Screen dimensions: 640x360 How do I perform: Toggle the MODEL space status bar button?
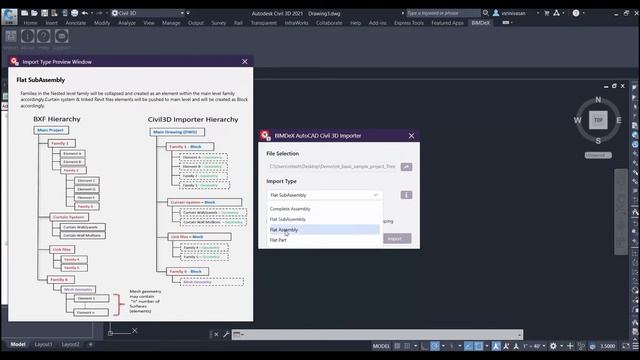pyautogui.click(x=381, y=346)
